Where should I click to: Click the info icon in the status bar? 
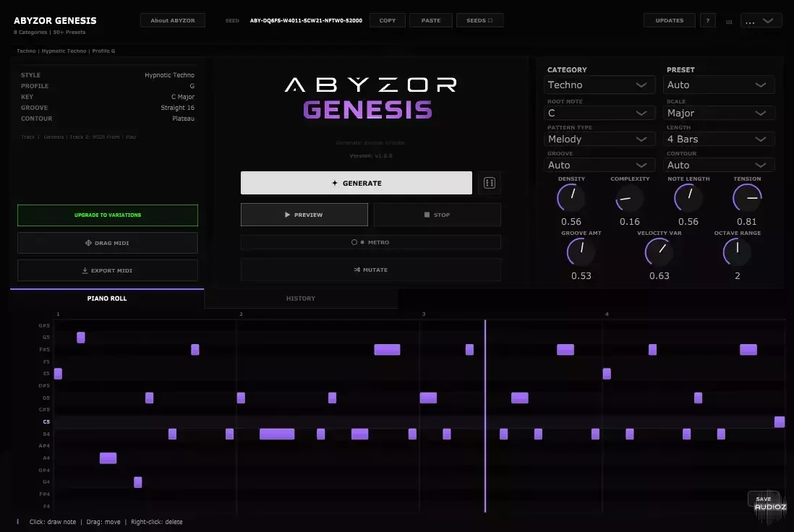pyautogui.click(x=18, y=521)
